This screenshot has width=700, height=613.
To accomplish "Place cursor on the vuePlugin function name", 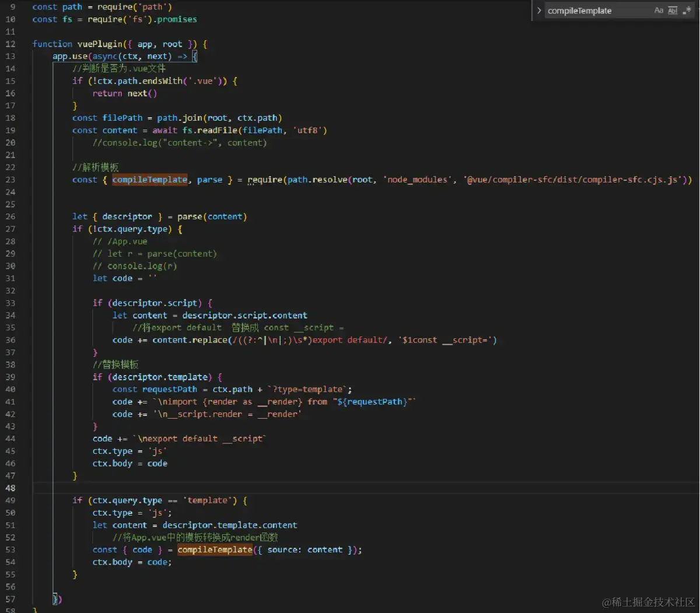I will 99,44.
